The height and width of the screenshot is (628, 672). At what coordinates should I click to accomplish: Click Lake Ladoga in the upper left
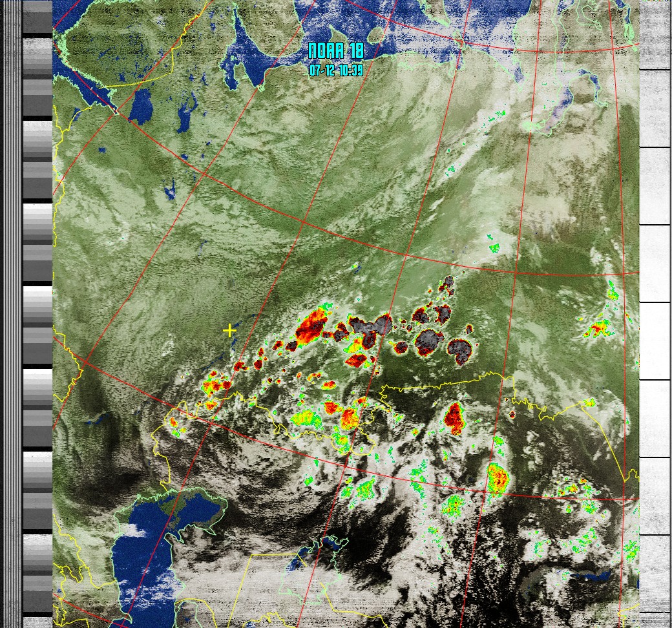pyautogui.click(x=140, y=107)
